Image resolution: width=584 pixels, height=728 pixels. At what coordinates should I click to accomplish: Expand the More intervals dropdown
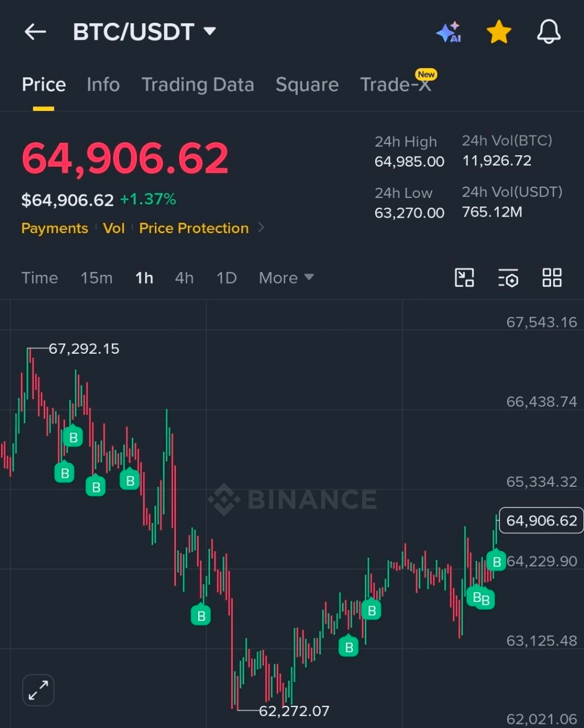click(286, 278)
